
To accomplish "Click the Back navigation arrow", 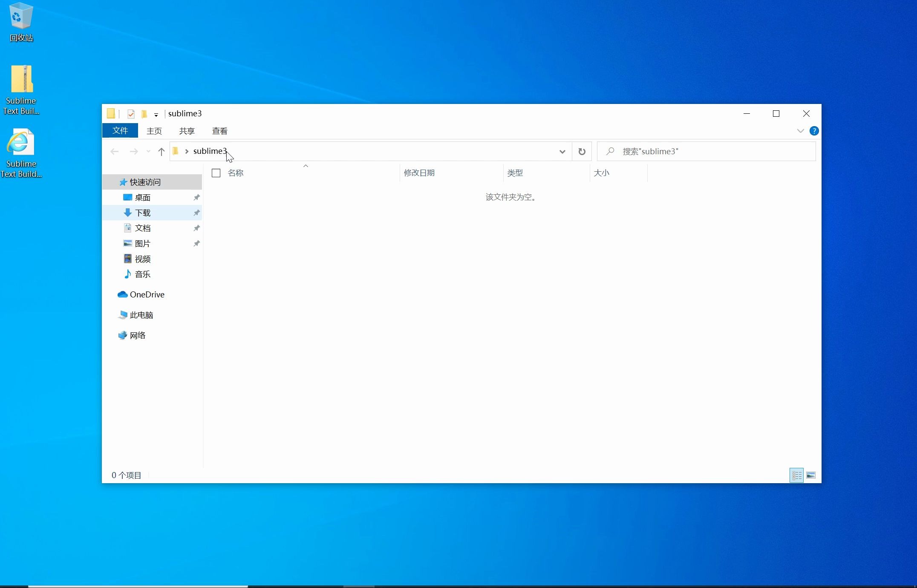I will pos(114,151).
